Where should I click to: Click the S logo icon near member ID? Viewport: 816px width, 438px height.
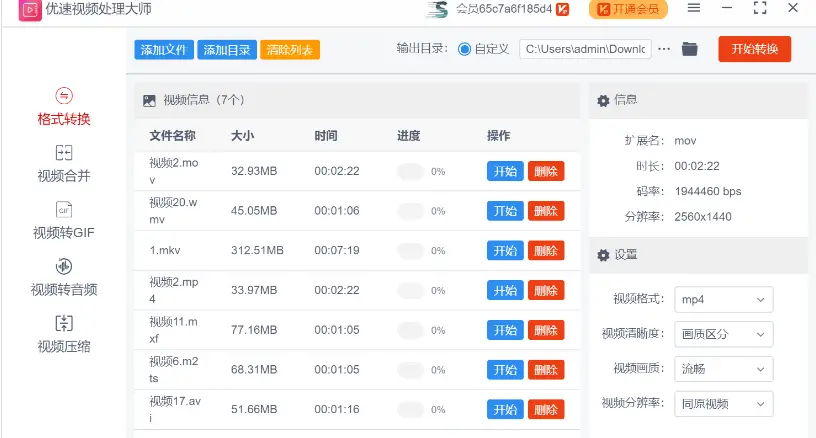point(437,9)
